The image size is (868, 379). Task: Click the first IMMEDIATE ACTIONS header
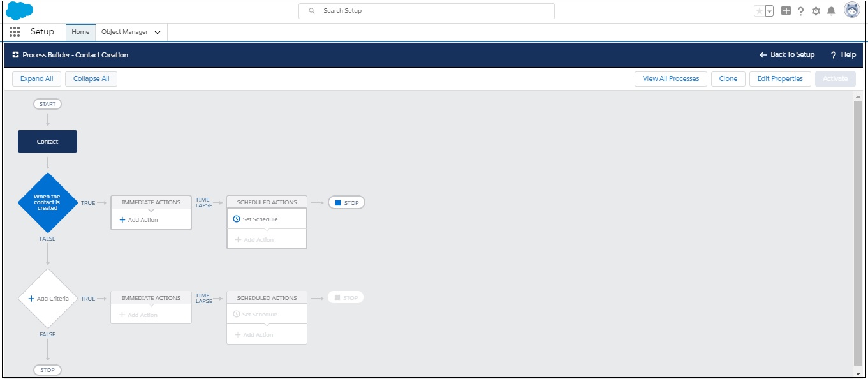pos(151,202)
